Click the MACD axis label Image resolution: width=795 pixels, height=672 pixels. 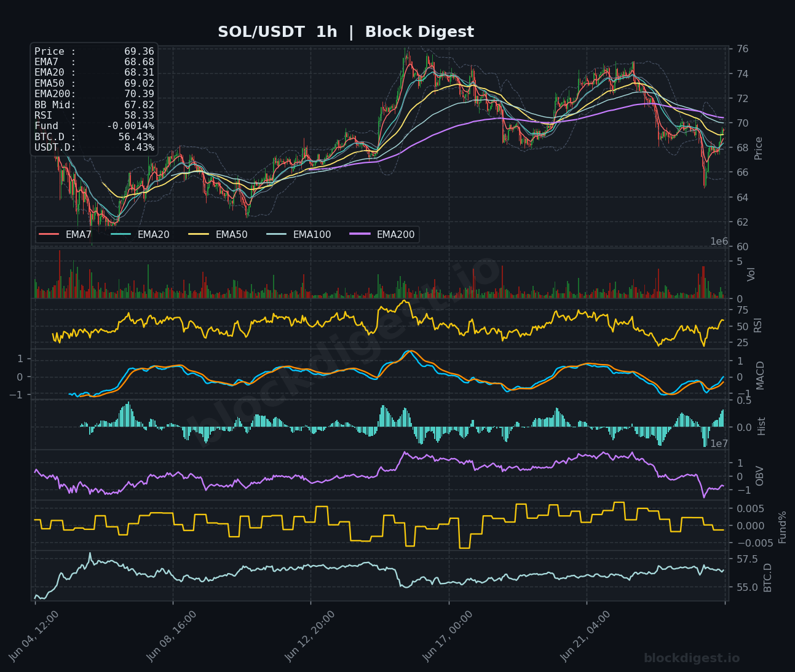coord(761,375)
